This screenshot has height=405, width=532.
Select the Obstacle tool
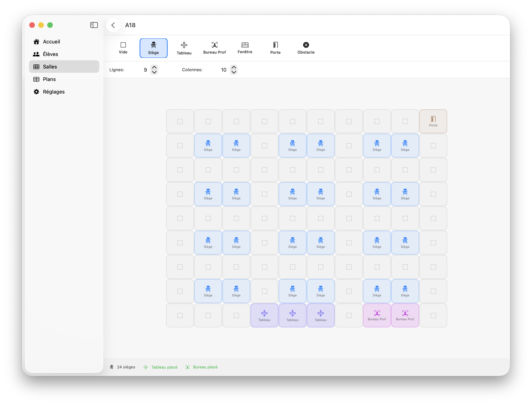[306, 48]
